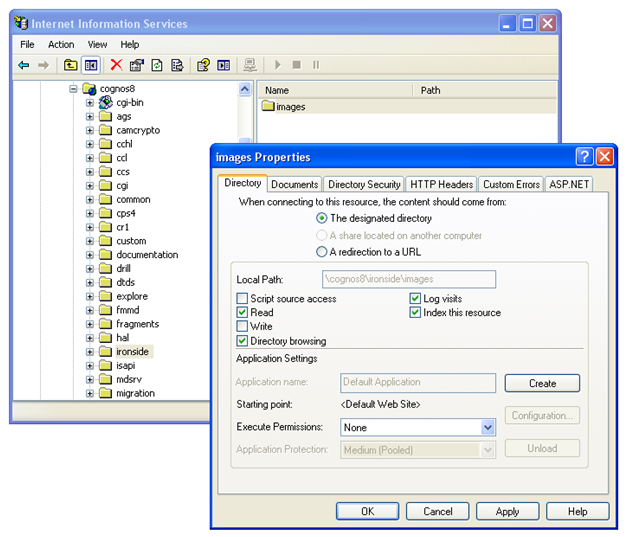Click the cognos8 virtual directory icon
This screenshot has width=628, height=537.
(x=90, y=88)
